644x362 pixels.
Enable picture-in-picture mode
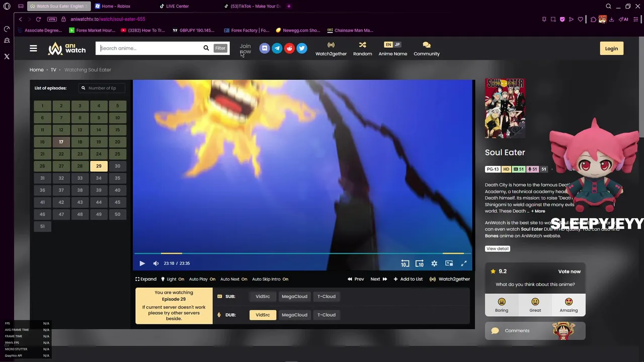point(449,263)
